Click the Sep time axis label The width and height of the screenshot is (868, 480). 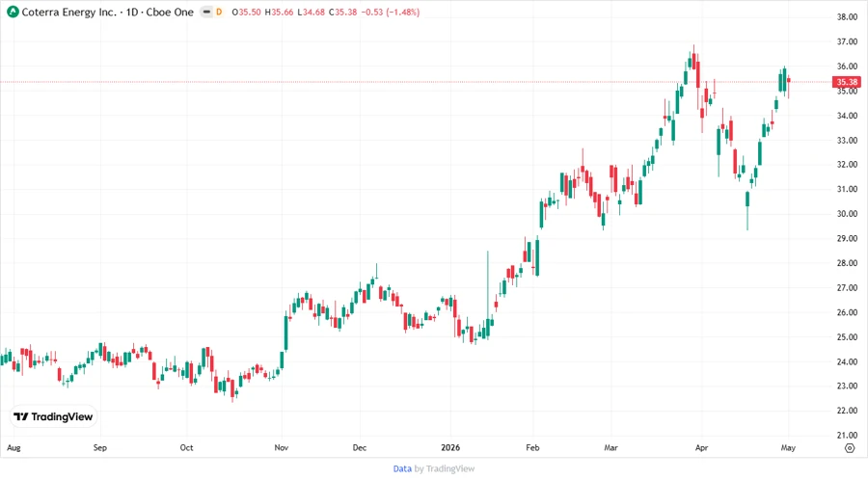[100, 447]
